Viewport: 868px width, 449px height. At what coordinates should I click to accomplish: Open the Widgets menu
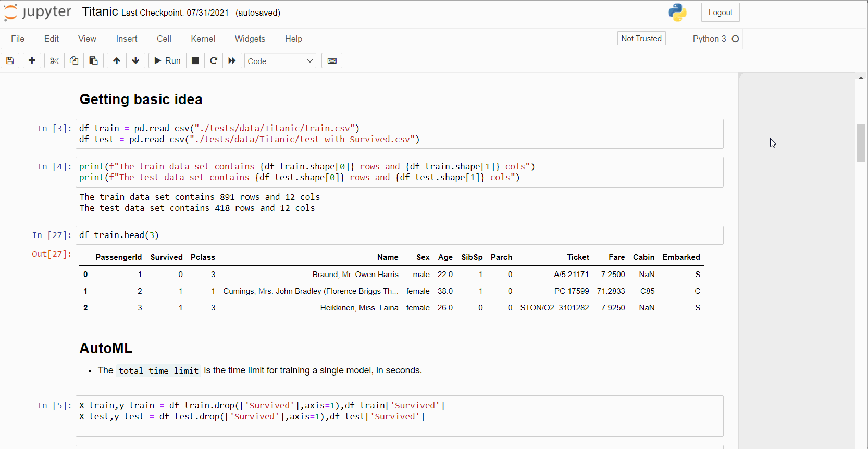click(x=250, y=39)
